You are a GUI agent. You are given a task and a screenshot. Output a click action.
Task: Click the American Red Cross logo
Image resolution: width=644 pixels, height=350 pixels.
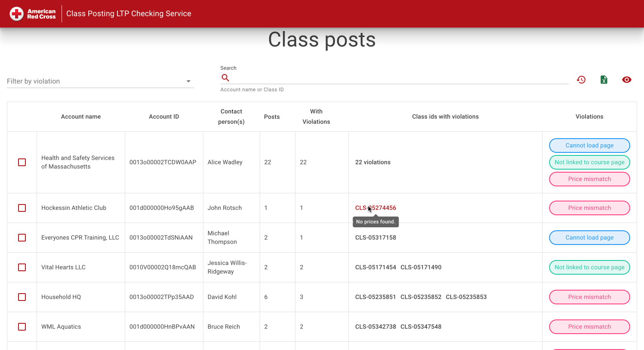33,14
